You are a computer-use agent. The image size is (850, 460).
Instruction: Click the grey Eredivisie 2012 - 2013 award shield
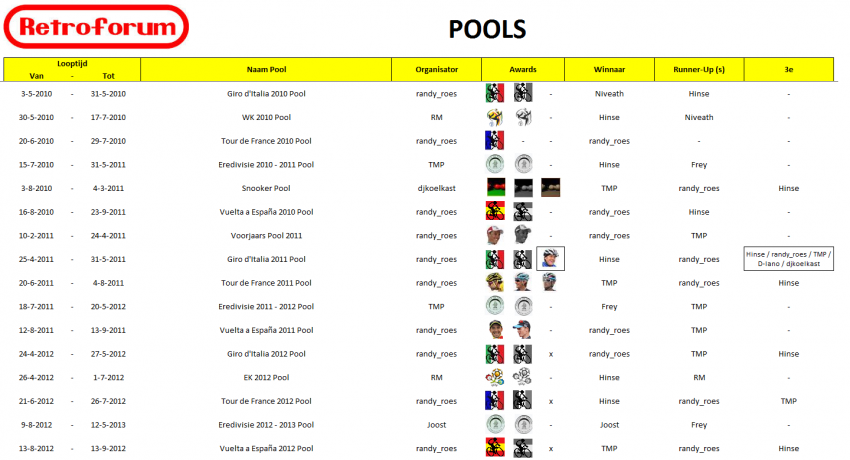coord(522,425)
